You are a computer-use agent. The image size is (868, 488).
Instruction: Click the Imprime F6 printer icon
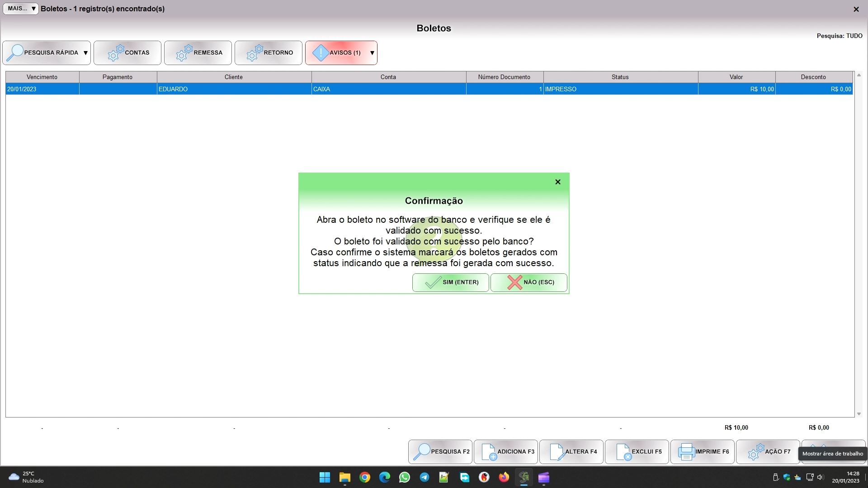tap(686, 451)
